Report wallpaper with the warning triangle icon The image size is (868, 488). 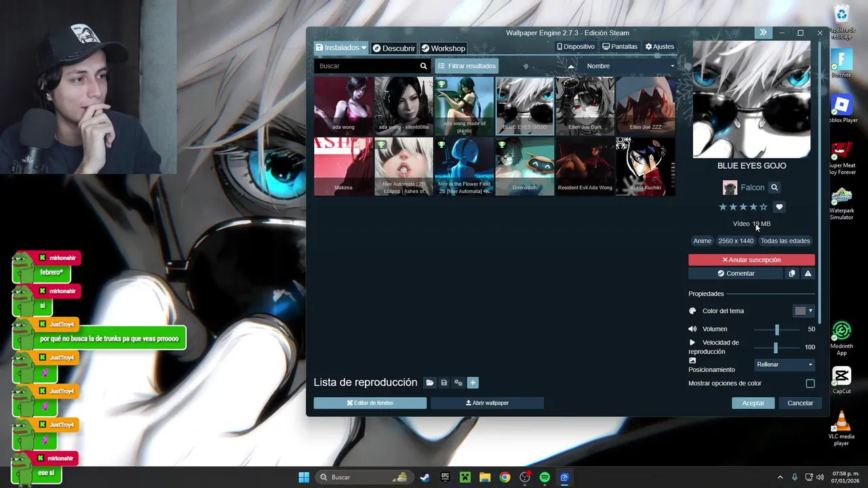[808, 273]
